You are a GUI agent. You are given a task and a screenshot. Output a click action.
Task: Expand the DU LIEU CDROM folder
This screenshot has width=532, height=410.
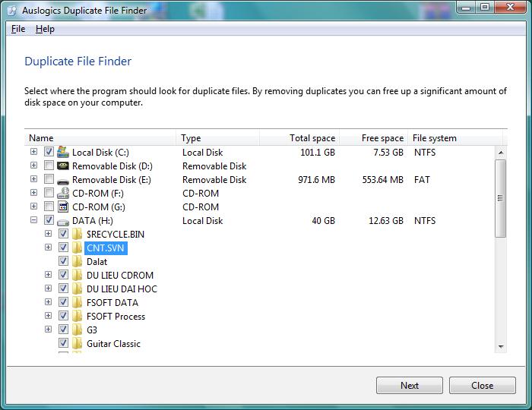49,276
